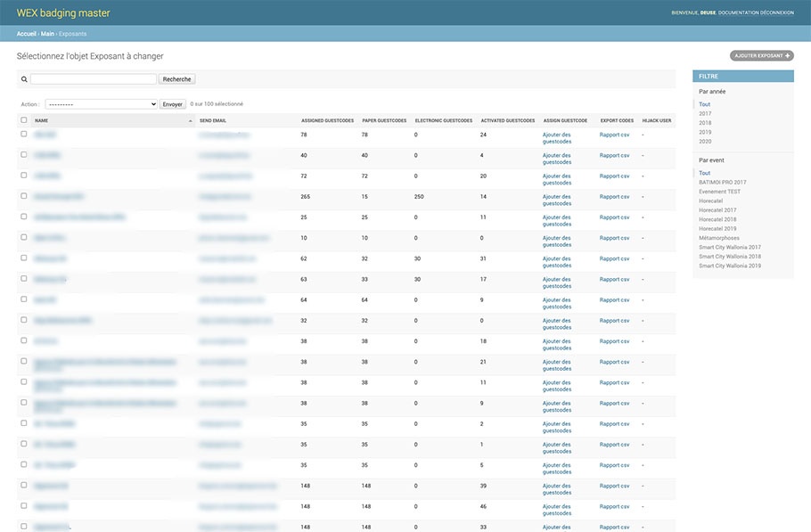The width and height of the screenshot is (811, 532).
Task: Open Main in the breadcrumb
Action: tap(47, 34)
